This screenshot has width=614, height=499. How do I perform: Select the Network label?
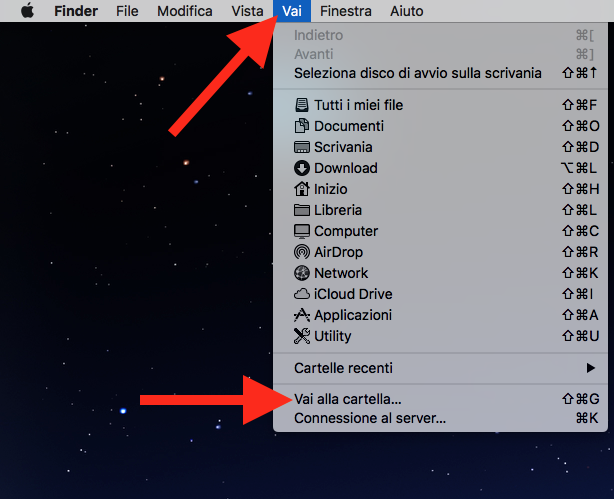point(341,273)
